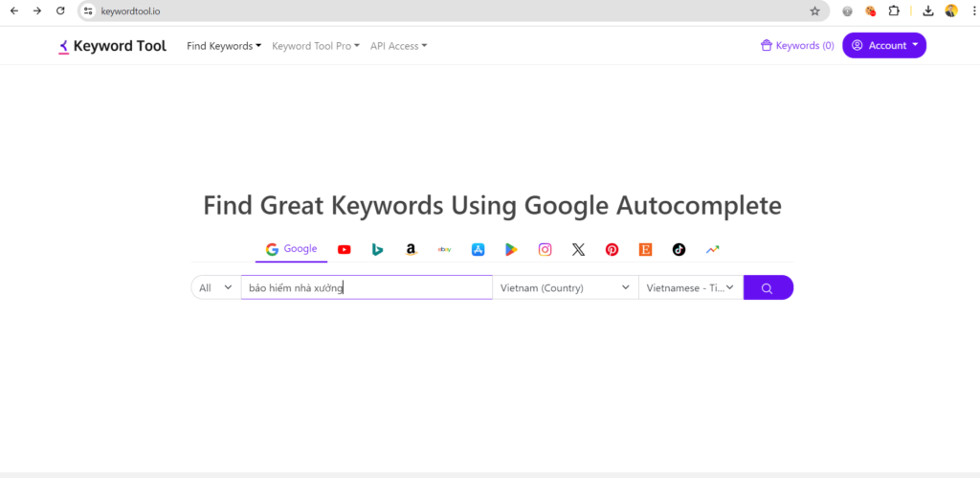Expand the Find Keywords menu
Screen dimensions: 980x478
pos(224,46)
